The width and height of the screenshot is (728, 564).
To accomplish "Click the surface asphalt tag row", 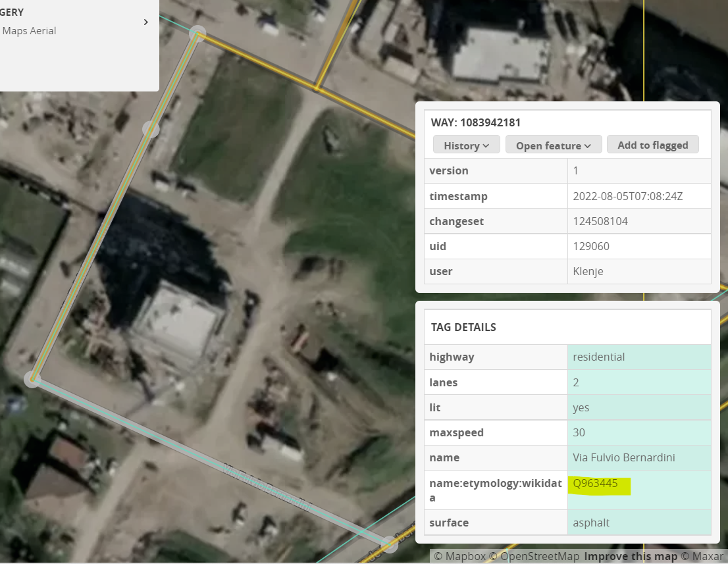I will pos(590,523).
